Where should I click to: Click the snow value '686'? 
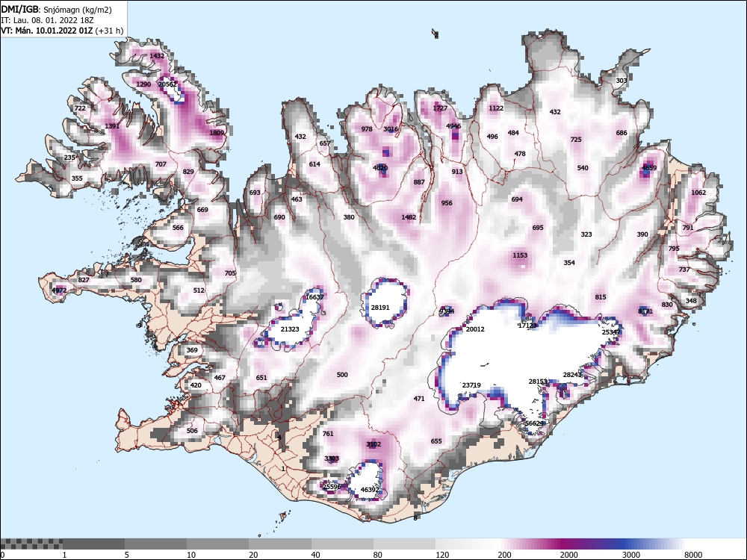[622, 133]
